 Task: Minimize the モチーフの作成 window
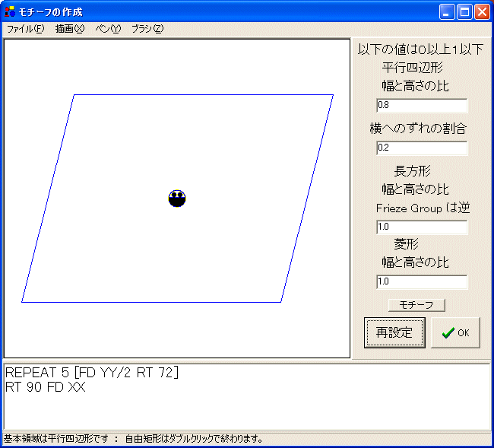tap(447, 12)
